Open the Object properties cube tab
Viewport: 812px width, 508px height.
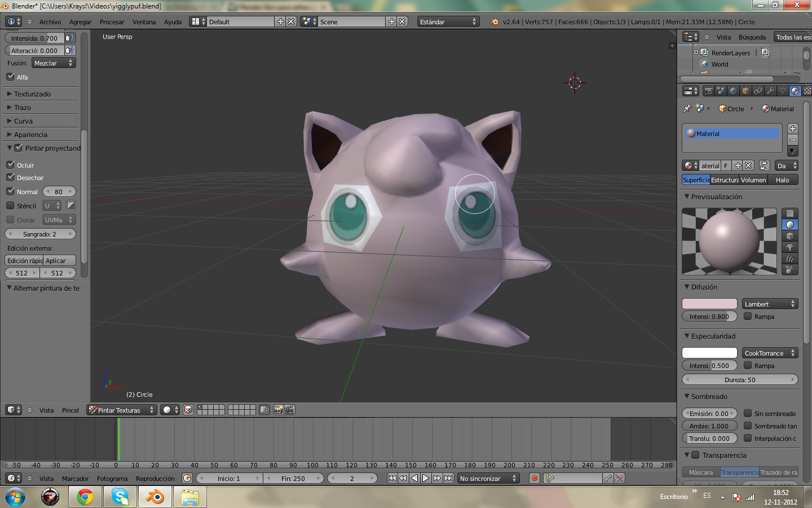click(745, 91)
